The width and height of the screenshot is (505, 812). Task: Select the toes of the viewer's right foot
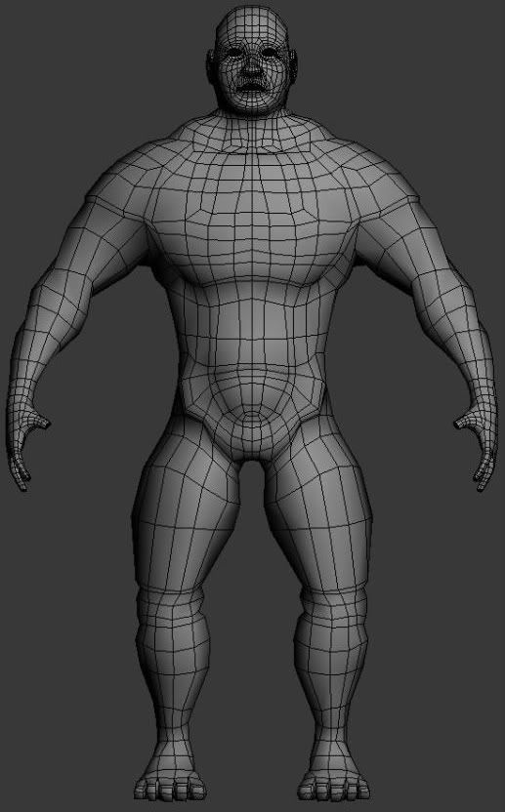pyautogui.click(x=334, y=792)
